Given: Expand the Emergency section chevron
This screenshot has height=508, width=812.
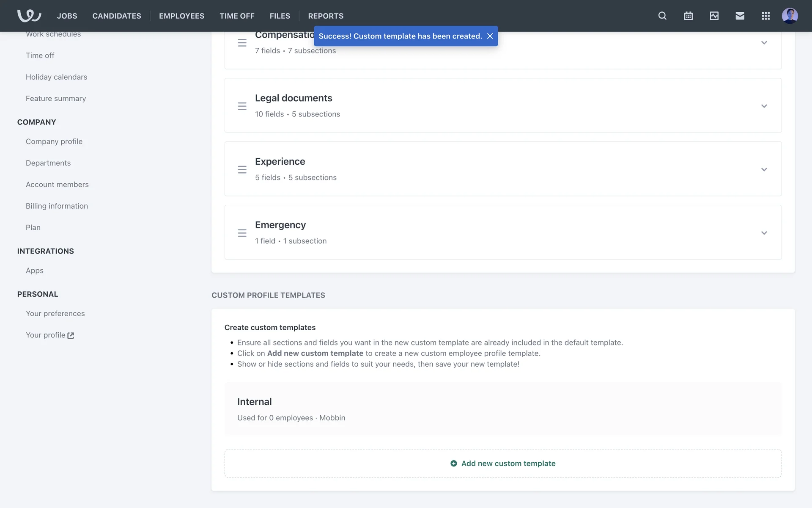Looking at the screenshot, I should click(764, 233).
